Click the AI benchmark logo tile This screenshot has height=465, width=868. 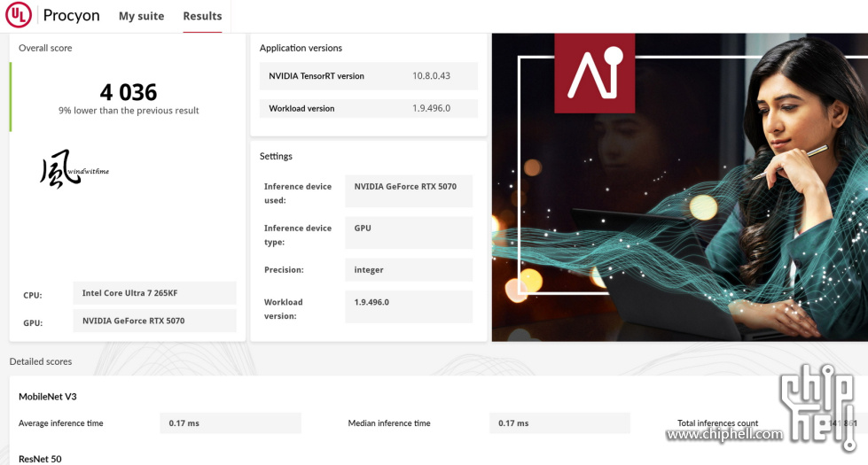595,73
